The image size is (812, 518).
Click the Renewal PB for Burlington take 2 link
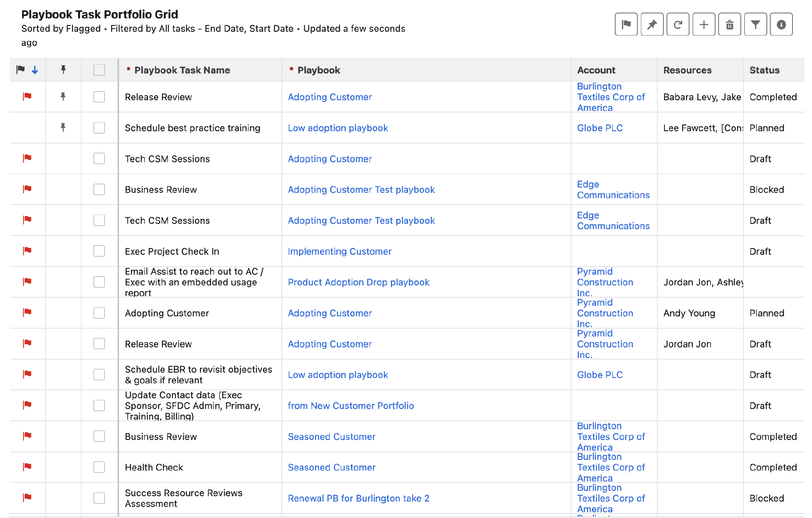coord(358,498)
